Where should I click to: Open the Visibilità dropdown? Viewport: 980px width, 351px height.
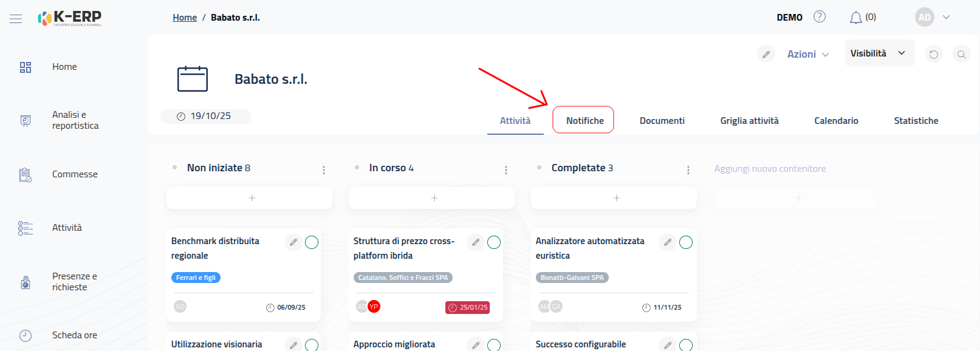[x=879, y=53]
